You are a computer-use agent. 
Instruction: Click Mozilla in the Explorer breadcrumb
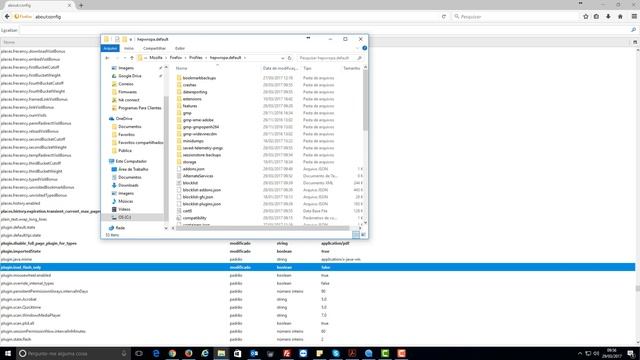click(x=156, y=58)
